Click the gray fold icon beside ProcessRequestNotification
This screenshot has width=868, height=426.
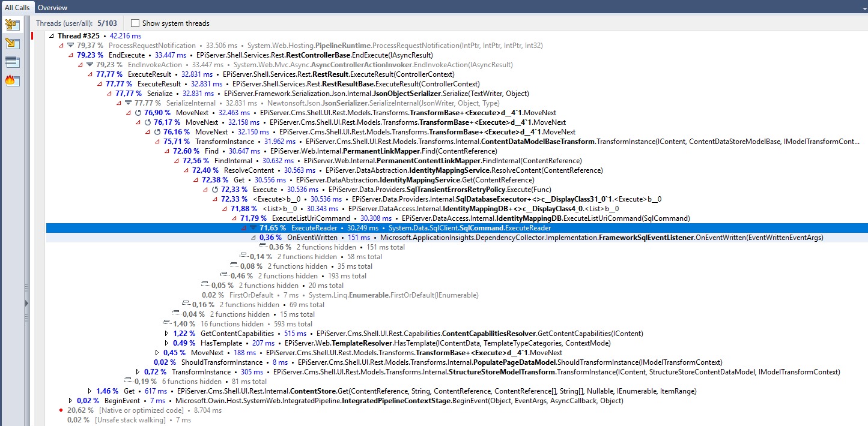point(70,46)
